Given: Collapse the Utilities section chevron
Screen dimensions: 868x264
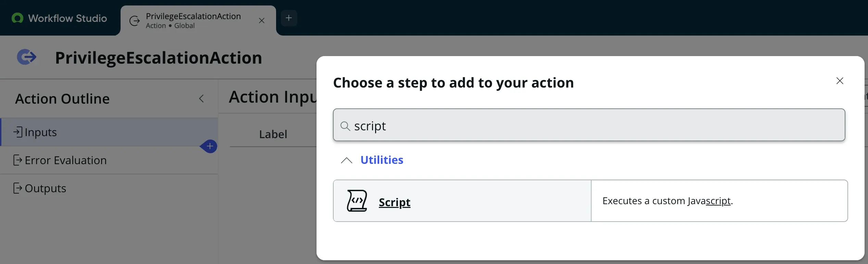Looking at the screenshot, I should (347, 160).
